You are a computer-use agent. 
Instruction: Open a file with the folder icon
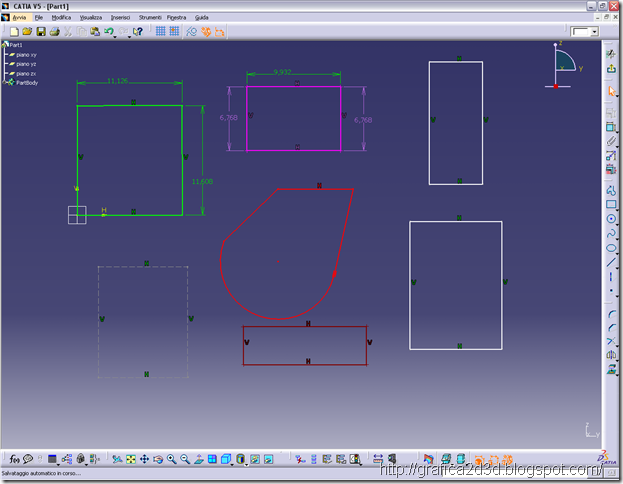click(x=27, y=31)
